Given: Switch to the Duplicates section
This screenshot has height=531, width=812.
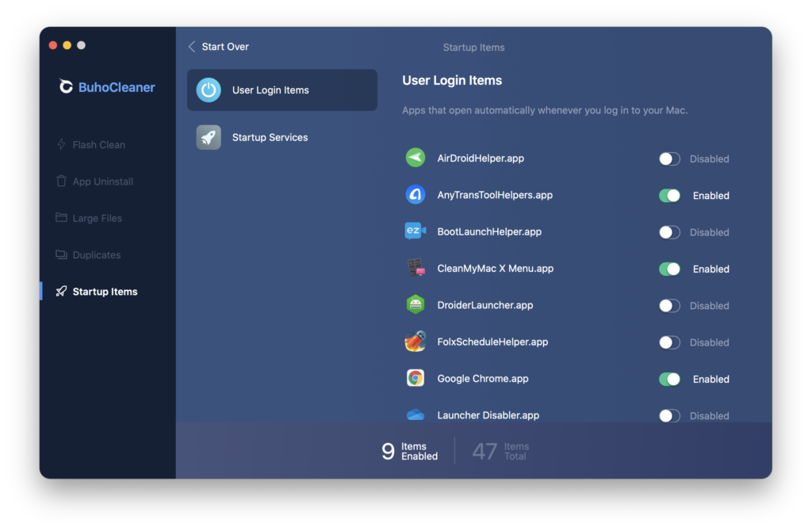Looking at the screenshot, I should (x=89, y=254).
